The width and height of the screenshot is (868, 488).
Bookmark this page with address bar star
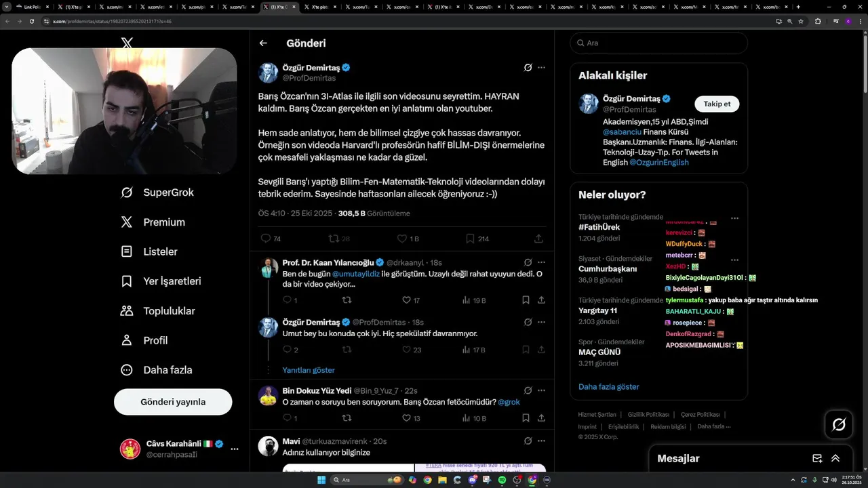(x=801, y=21)
